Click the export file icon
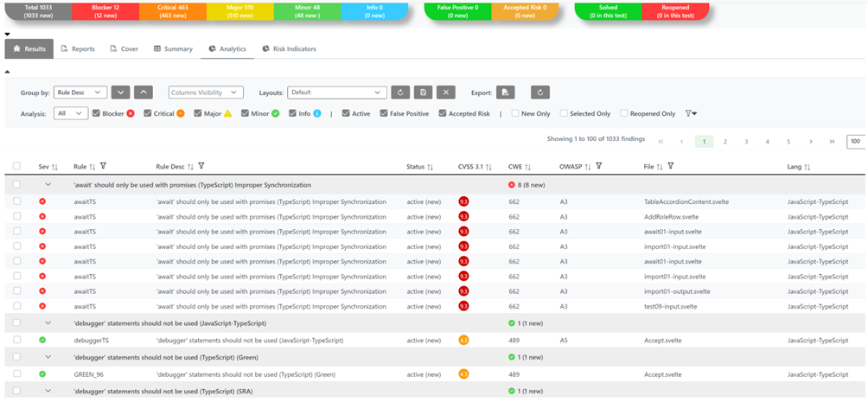 (507, 93)
